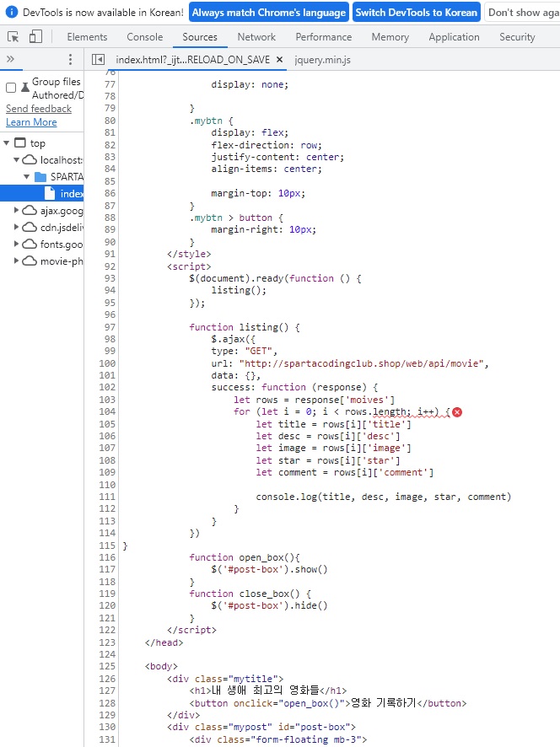Switch to the Application tab
The height and width of the screenshot is (747, 560).
pyautogui.click(x=455, y=37)
